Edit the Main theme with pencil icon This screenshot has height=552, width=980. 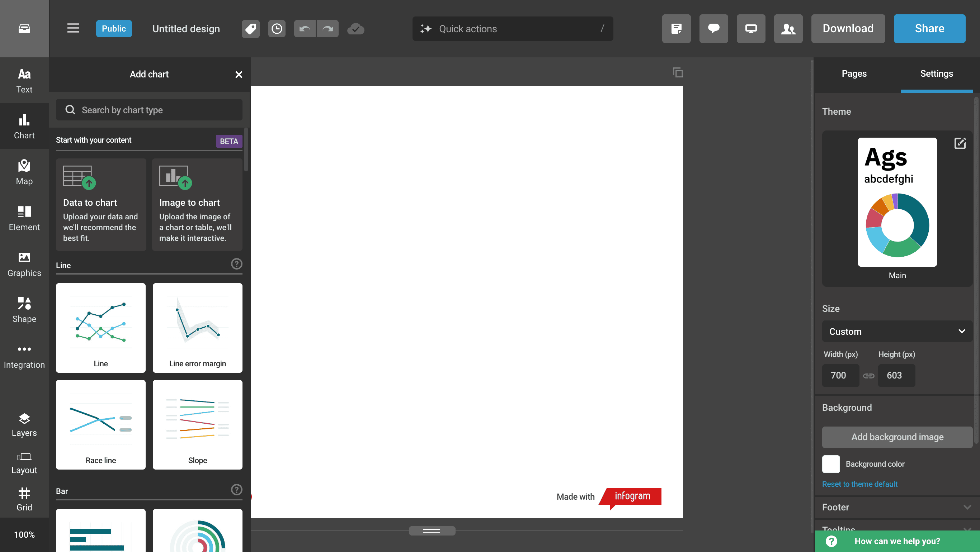[960, 143]
